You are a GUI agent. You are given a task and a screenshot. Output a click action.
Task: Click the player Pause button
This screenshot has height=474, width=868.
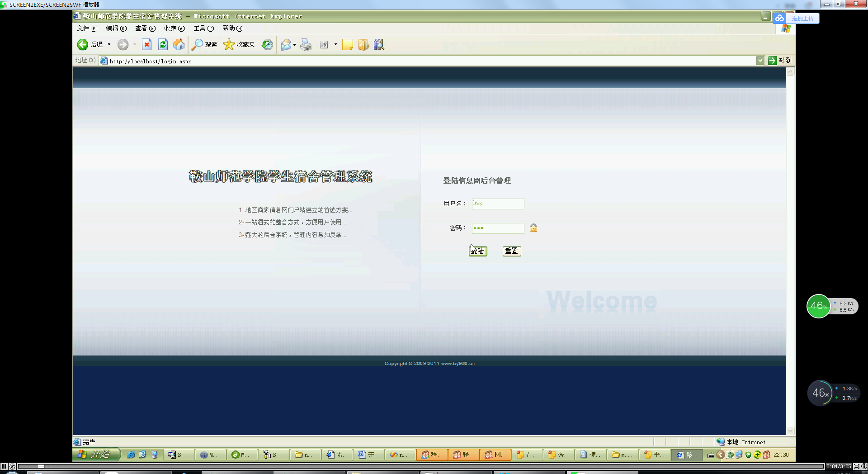click(x=4, y=466)
